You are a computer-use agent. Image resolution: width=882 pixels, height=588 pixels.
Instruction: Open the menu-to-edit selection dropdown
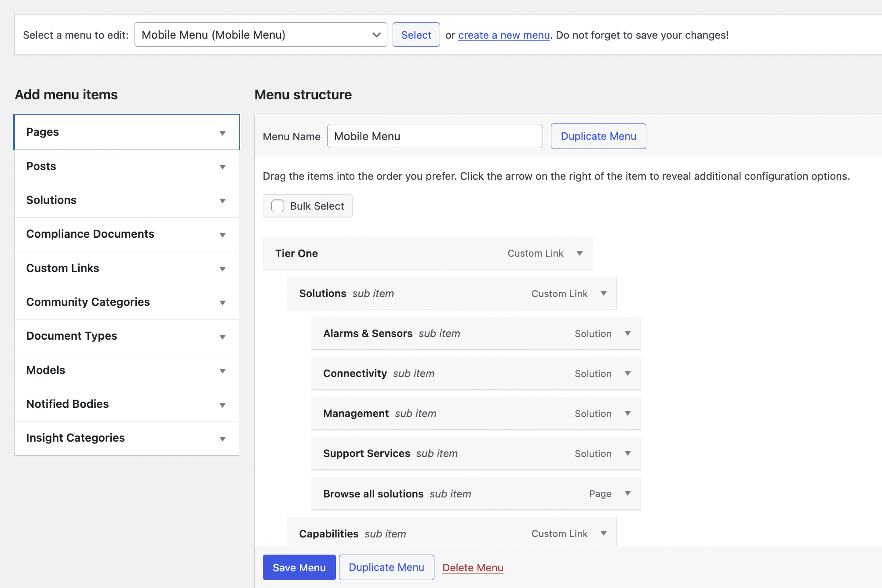(x=261, y=34)
